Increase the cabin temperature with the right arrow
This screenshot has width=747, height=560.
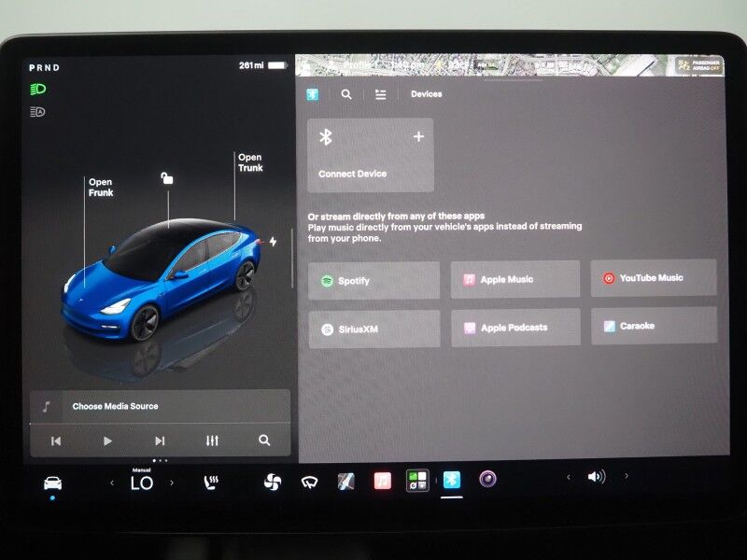[172, 483]
